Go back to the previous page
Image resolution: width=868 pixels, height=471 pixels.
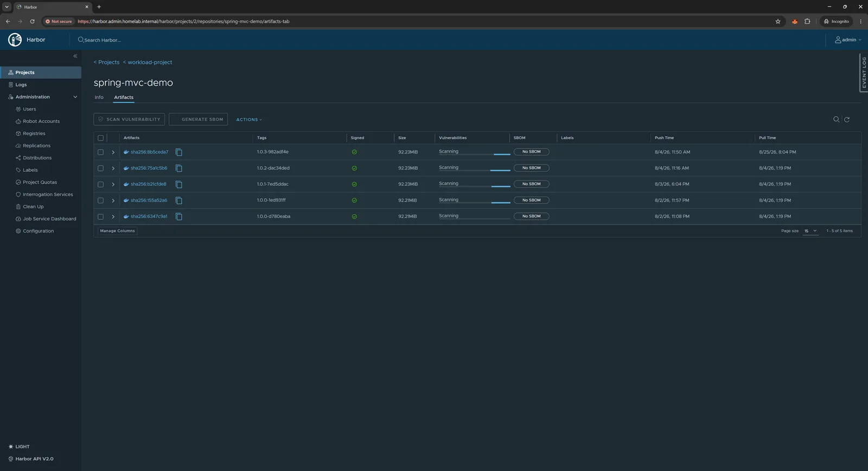(x=8, y=22)
